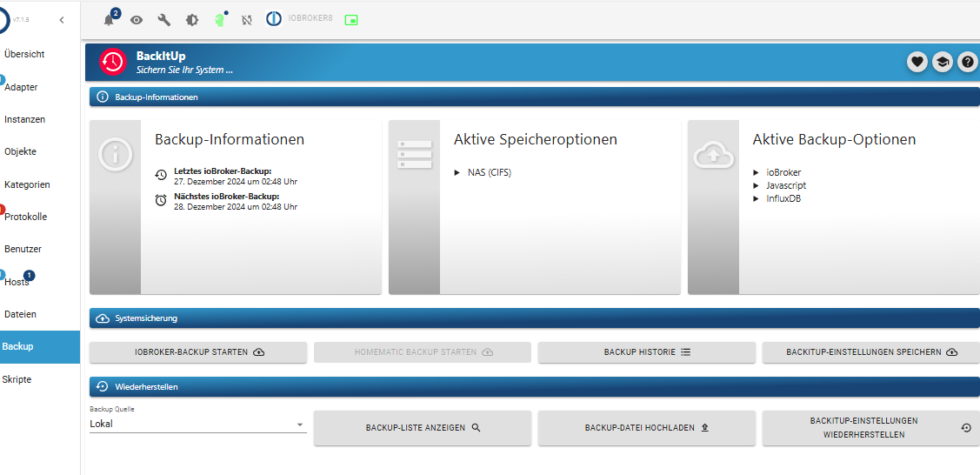
Task: Click the cloud upload icon on Backup-Optionen card
Action: pos(713,154)
